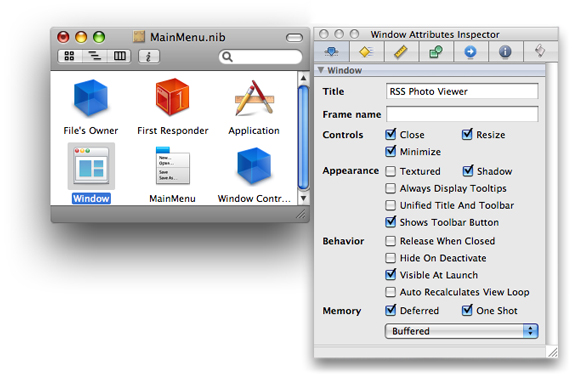The width and height of the screenshot is (572, 380).
Task: Uncheck the Close control checkbox
Action: 390,134
